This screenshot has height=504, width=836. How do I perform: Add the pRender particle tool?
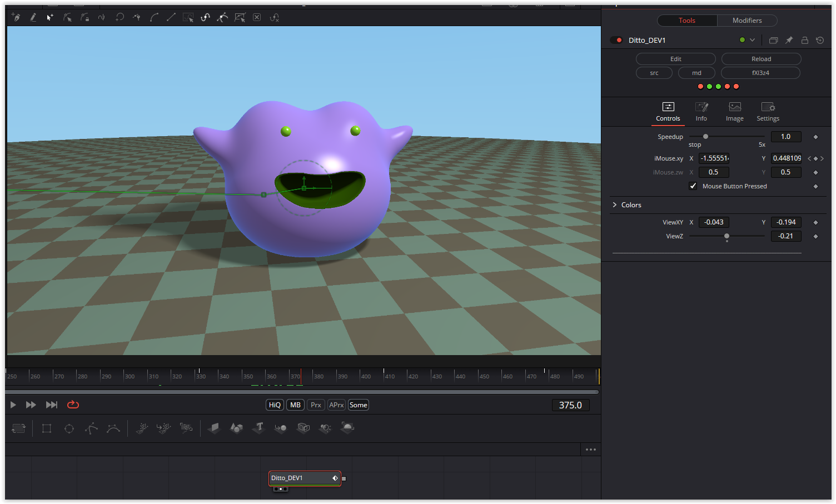tap(186, 428)
